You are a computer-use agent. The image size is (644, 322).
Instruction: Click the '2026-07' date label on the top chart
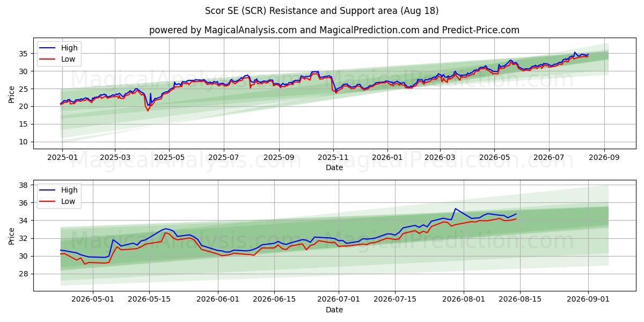(548, 157)
